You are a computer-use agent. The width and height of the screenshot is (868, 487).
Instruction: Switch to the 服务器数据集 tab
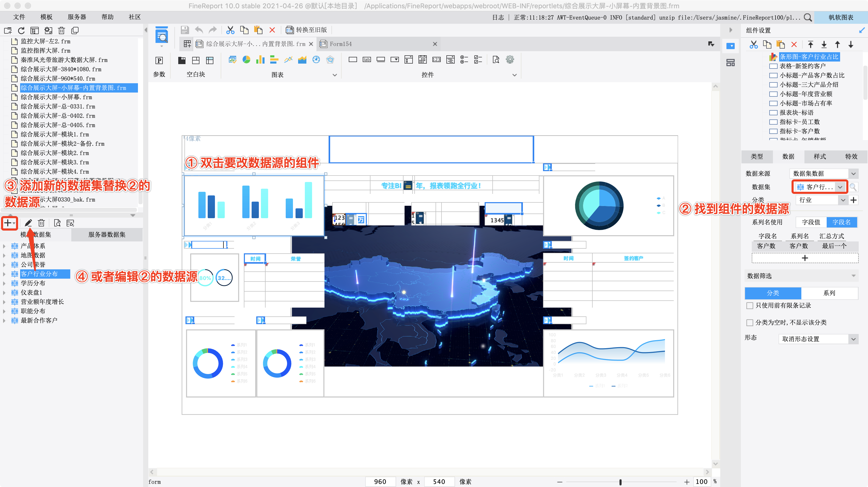click(107, 235)
